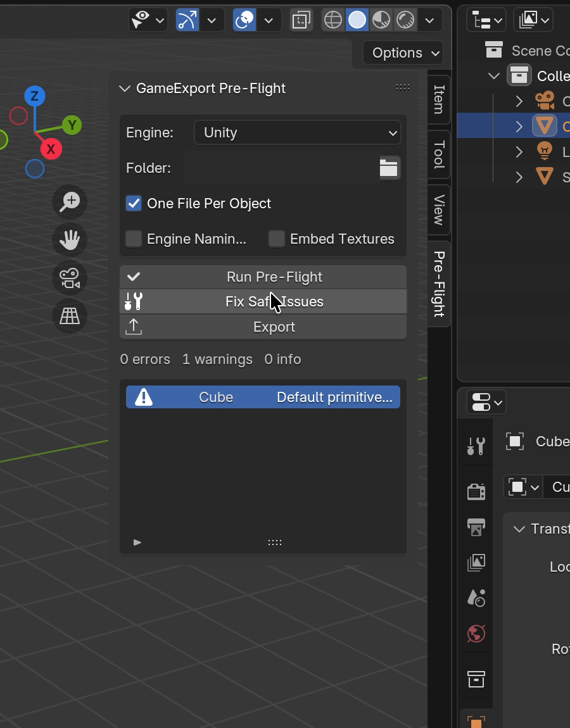Click the Export button
Image resolution: width=570 pixels, height=728 pixels.
coord(263,327)
